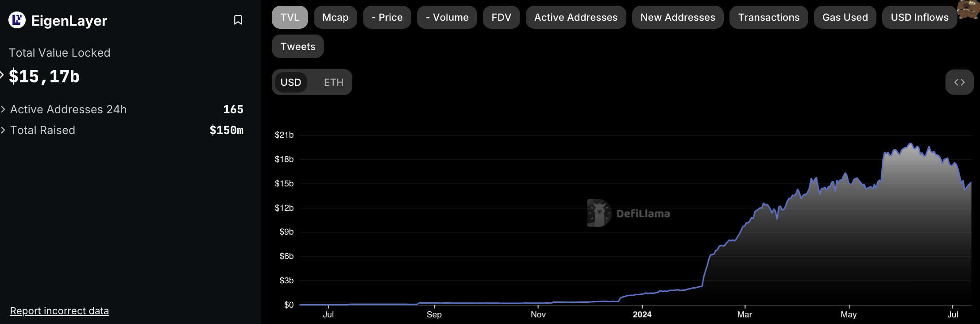Enable USD Inflows on the chart
980x324 pixels.
[920, 17]
